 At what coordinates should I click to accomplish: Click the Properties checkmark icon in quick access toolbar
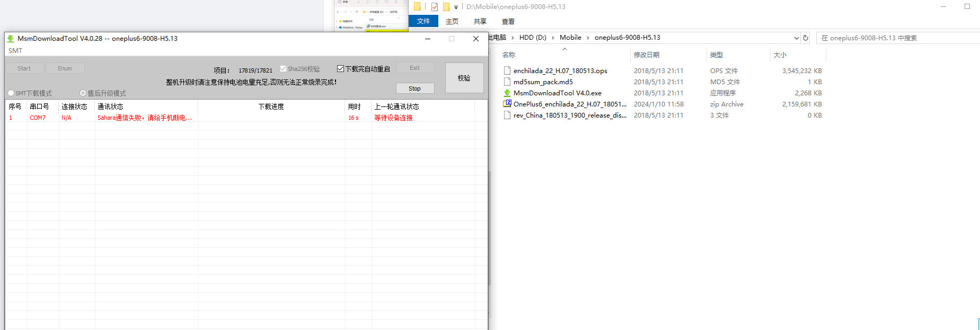pyautogui.click(x=435, y=7)
